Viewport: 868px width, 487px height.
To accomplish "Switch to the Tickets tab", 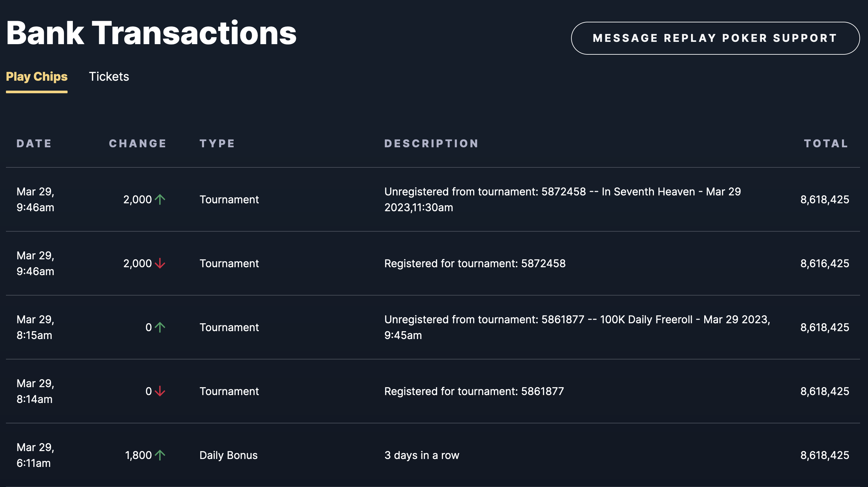I will point(109,76).
